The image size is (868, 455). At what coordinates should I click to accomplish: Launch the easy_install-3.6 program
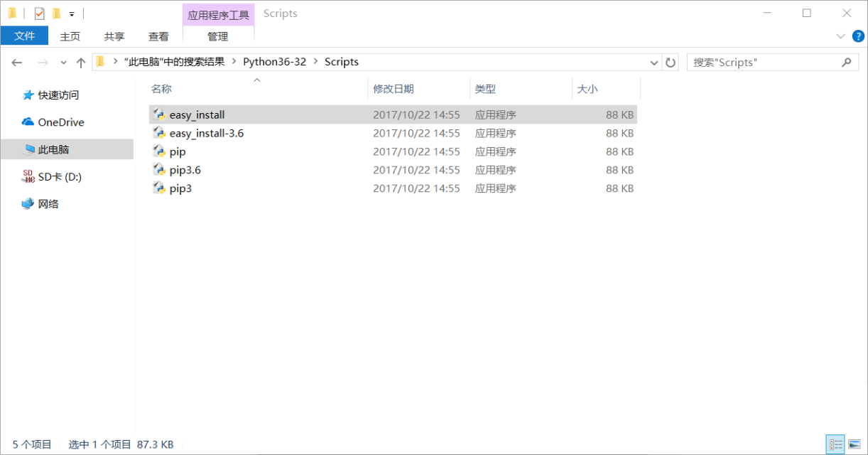(205, 132)
